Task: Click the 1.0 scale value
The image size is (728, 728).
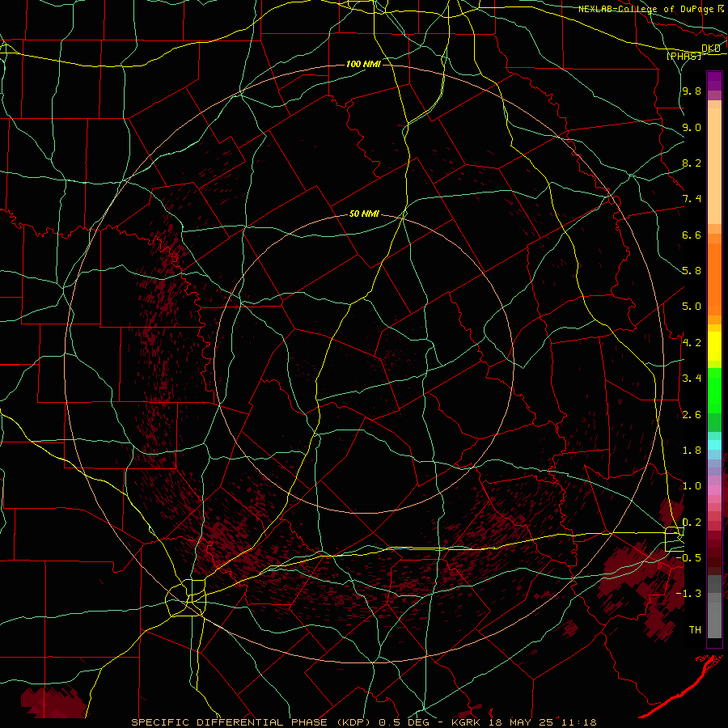Action: tap(692, 486)
